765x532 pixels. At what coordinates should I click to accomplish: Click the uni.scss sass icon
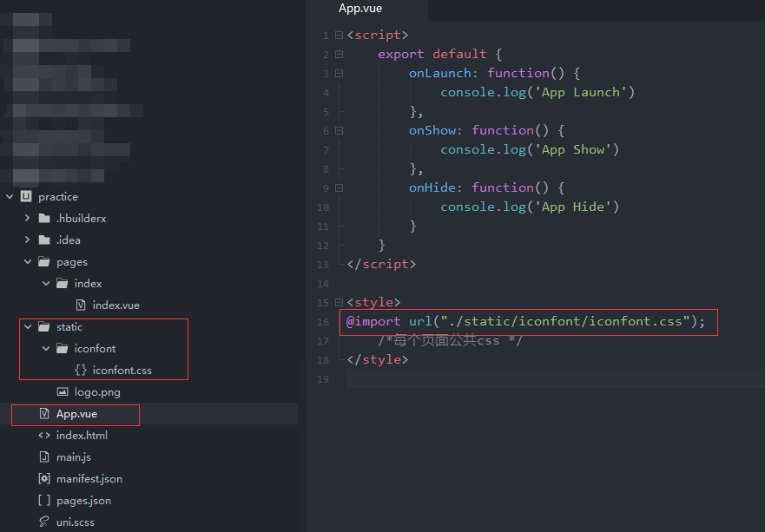44,522
